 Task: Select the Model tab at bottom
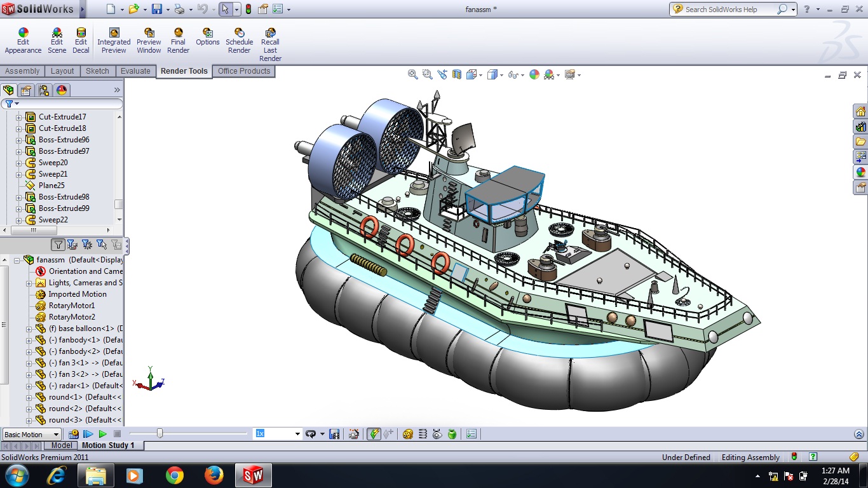(x=62, y=445)
